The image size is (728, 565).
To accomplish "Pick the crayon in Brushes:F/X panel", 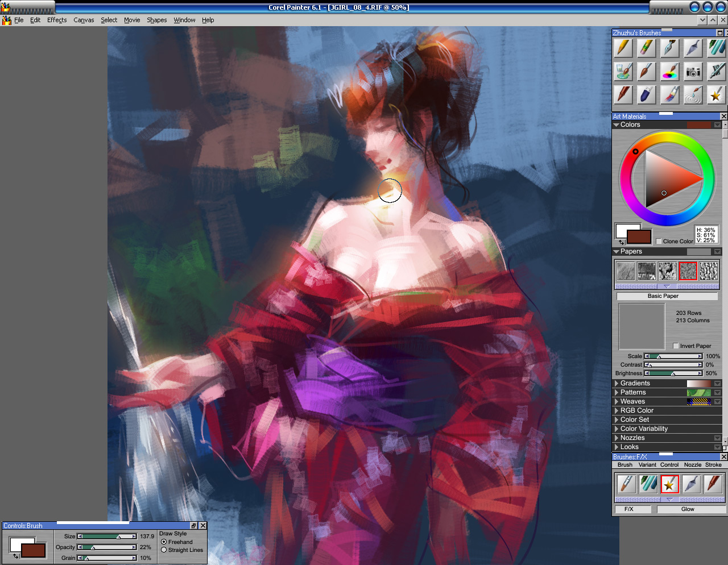I will pyautogui.click(x=713, y=484).
